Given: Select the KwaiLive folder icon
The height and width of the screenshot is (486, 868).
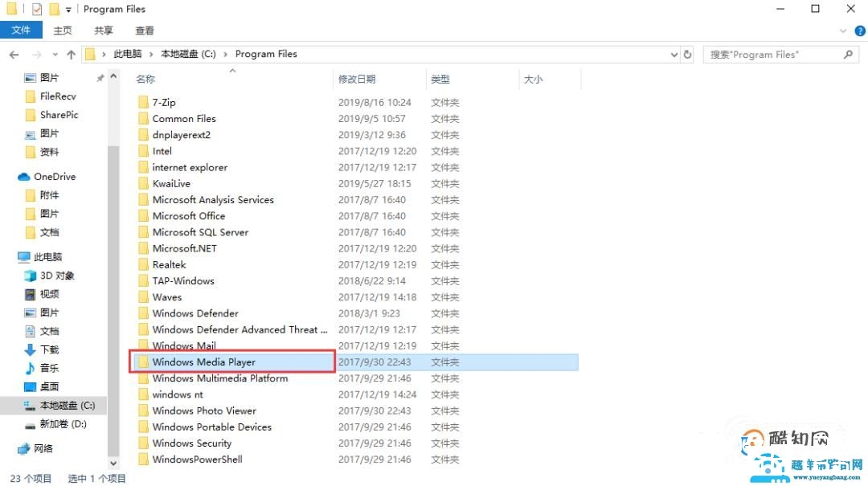Looking at the screenshot, I should coord(143,183).
